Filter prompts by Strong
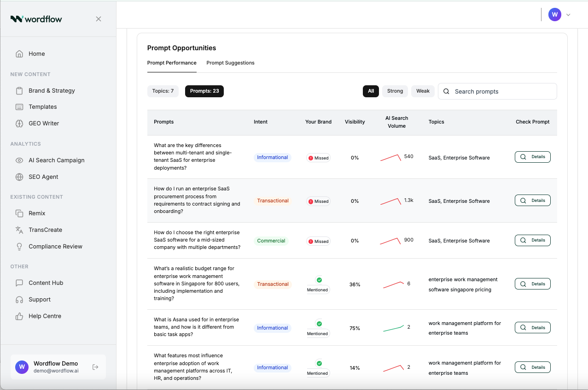 395,91
